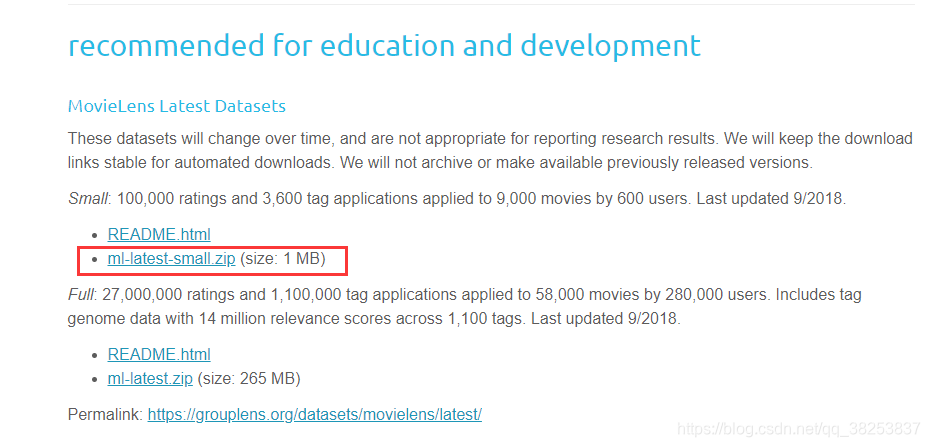The width and height of the screenshot is (930, 447).
Task: Open README.html under the Full dataset
Action: tap(159, 355)
